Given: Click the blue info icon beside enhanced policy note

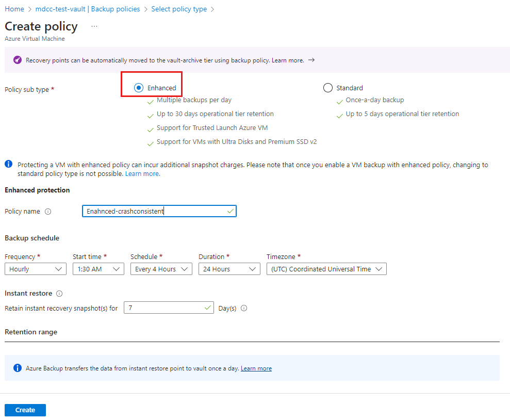Looking at the screenshot, I should coord(9,164).
